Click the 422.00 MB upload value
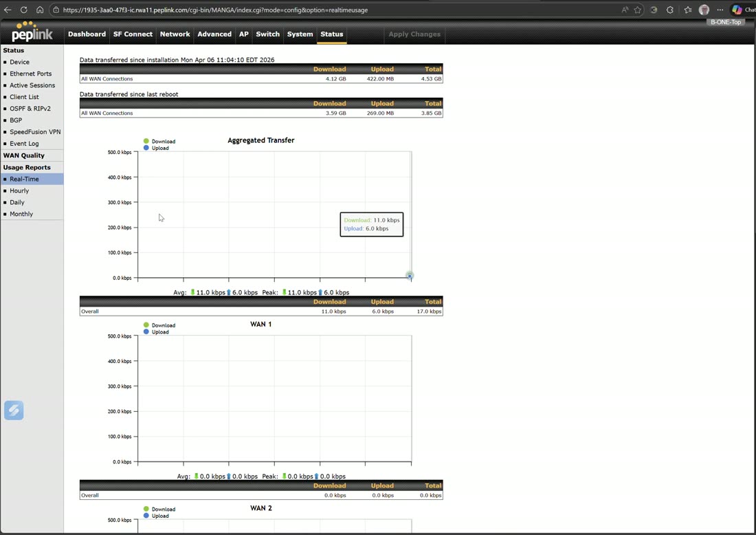 (380, 78)
